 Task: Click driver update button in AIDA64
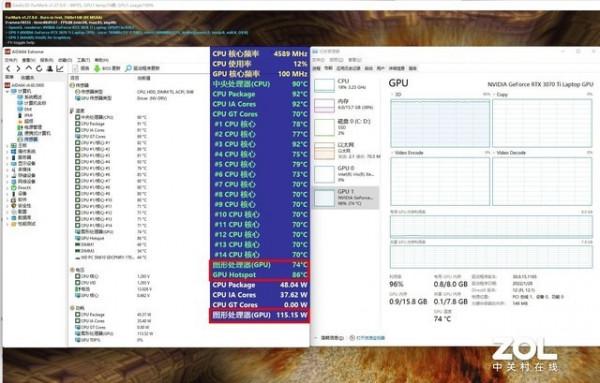142,68
